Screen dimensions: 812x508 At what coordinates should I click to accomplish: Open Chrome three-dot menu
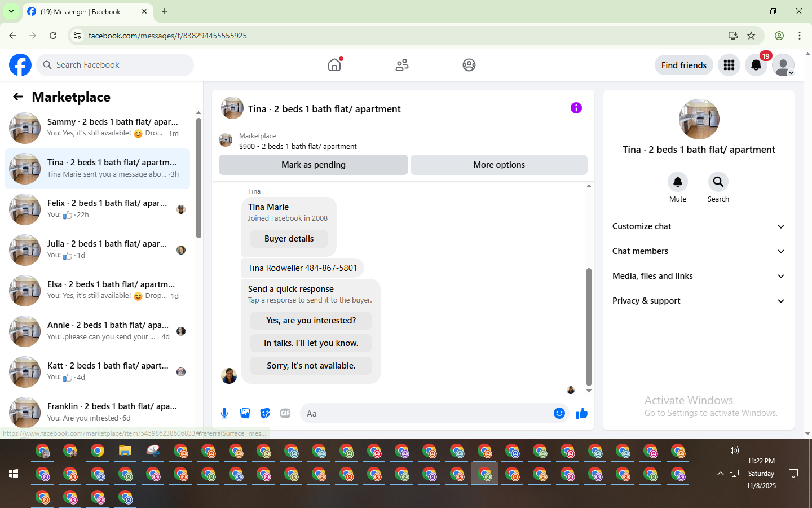(800, 36)
